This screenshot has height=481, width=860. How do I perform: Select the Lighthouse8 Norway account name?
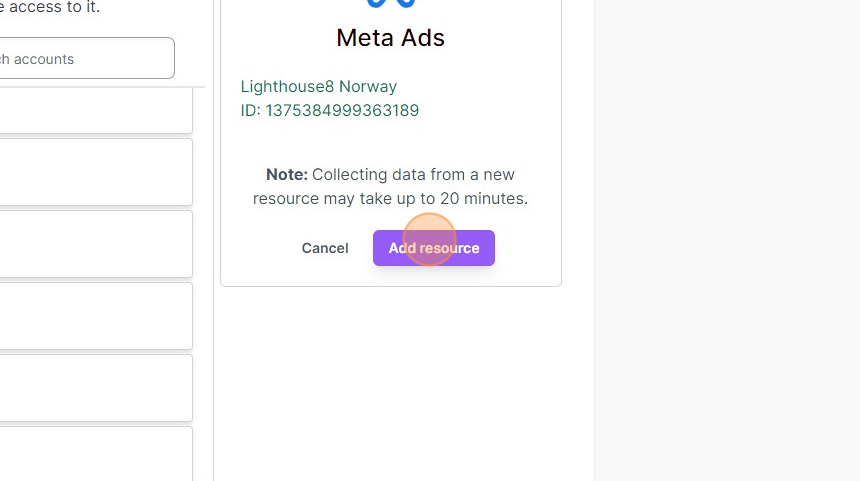319,87
